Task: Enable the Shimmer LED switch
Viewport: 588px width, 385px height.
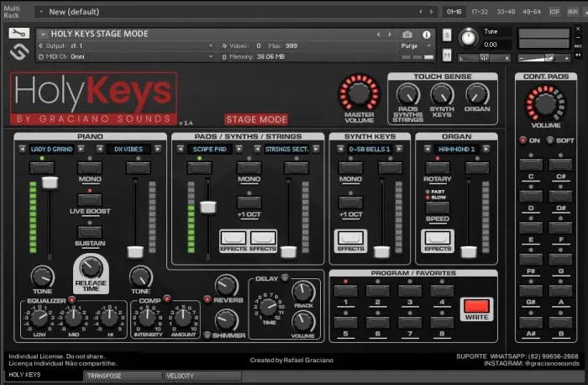Action: tap(207, 335)
